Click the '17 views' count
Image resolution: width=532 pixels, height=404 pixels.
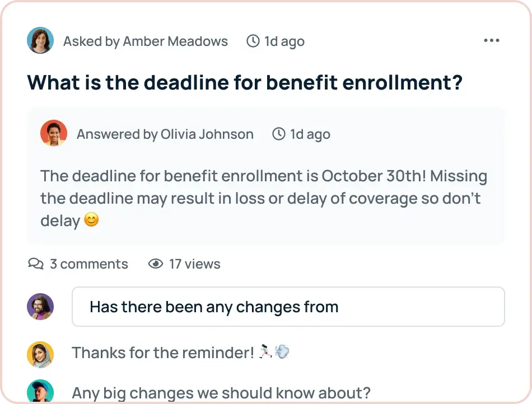pyautogui.click(x=194, y=264)
